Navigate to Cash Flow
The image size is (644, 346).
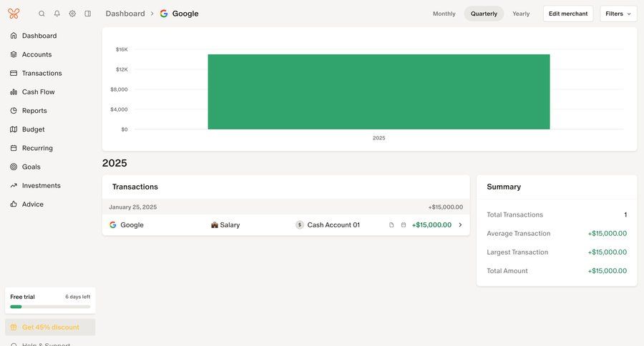[x=38, y=92]
